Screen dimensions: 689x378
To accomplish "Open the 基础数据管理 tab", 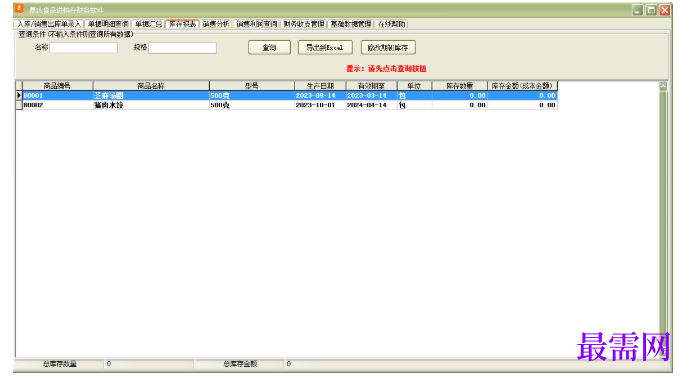I will [x=351, y=24].
